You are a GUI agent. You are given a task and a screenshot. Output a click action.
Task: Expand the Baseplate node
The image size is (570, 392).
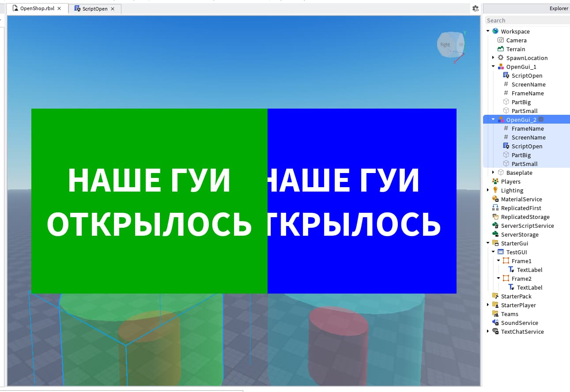click(493, 173)
